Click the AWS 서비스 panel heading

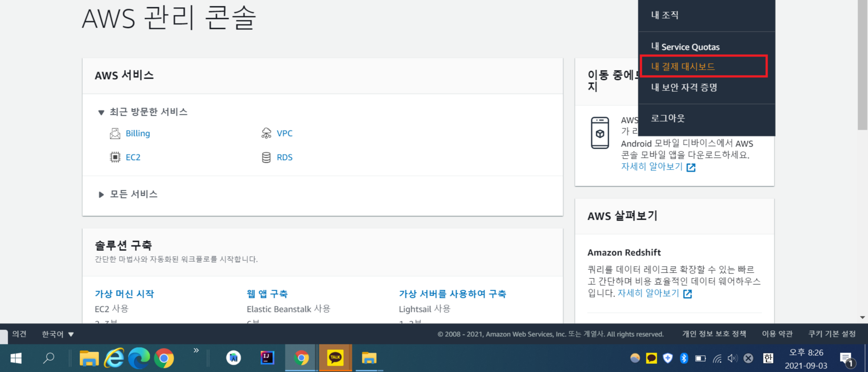pos(124,75)
